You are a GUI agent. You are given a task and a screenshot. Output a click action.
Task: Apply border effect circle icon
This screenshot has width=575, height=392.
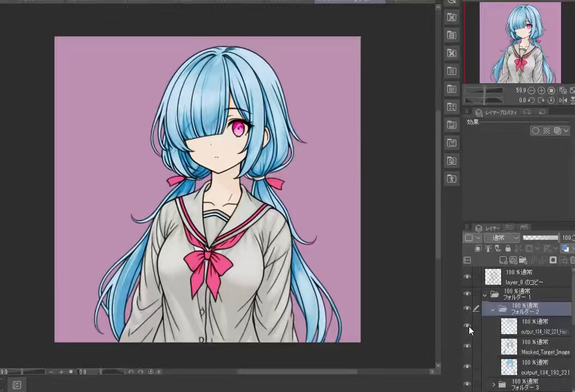click(x=535, y=131)
